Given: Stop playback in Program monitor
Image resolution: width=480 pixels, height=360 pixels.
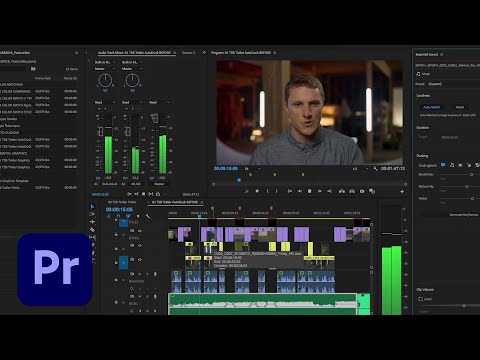Looking at the screenshot, I should coord(309,191).
